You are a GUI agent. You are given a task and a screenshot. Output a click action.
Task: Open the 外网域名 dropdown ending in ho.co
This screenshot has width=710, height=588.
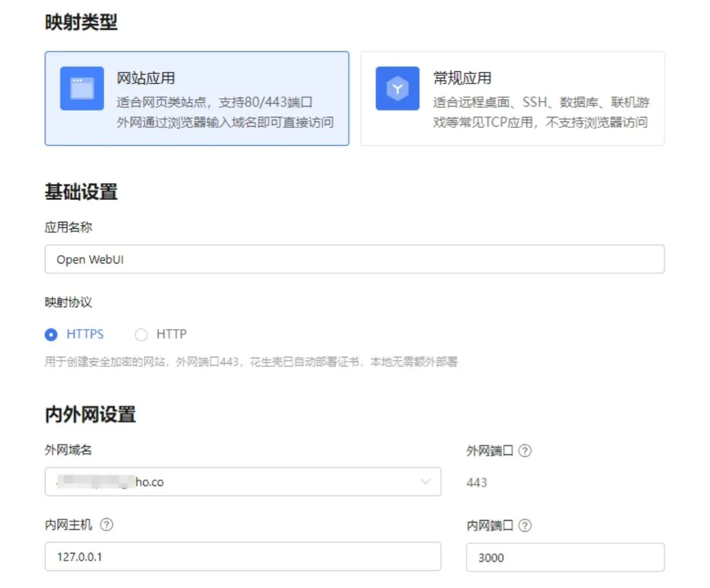243,481
